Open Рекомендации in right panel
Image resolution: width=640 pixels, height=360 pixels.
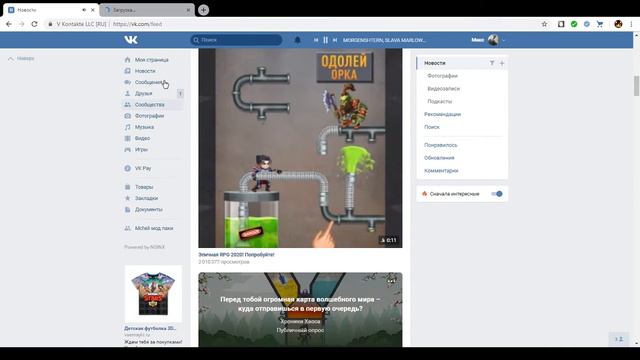(442, 114)
